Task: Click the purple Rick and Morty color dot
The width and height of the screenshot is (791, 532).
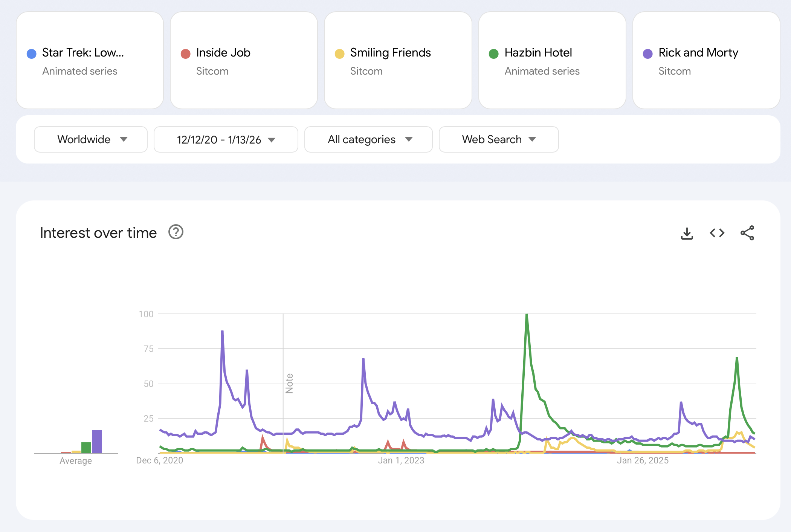Action: tap(648, 54)
